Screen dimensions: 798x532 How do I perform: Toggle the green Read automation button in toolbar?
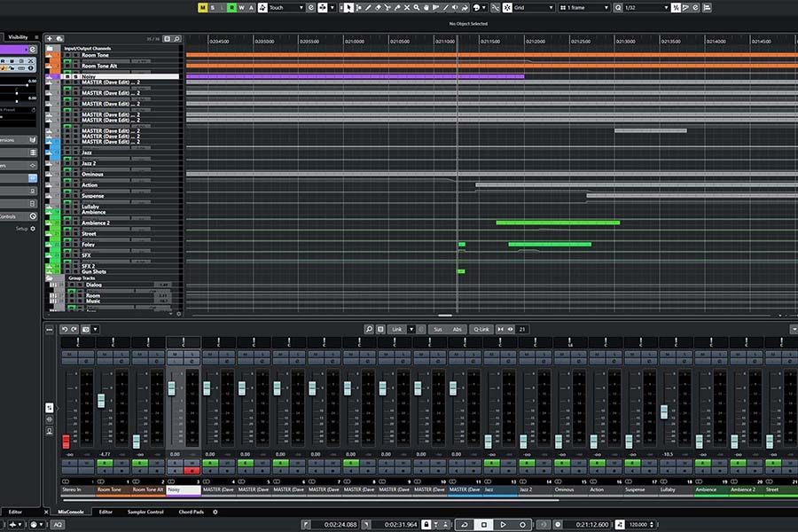pyautogui.click(x=231, y=7)
